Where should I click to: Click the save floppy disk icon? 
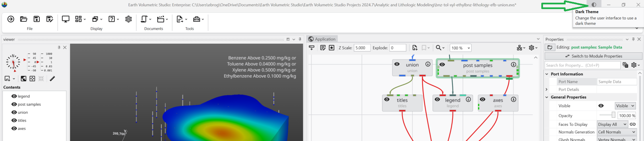pyautogui.click(x=37, y=19)
